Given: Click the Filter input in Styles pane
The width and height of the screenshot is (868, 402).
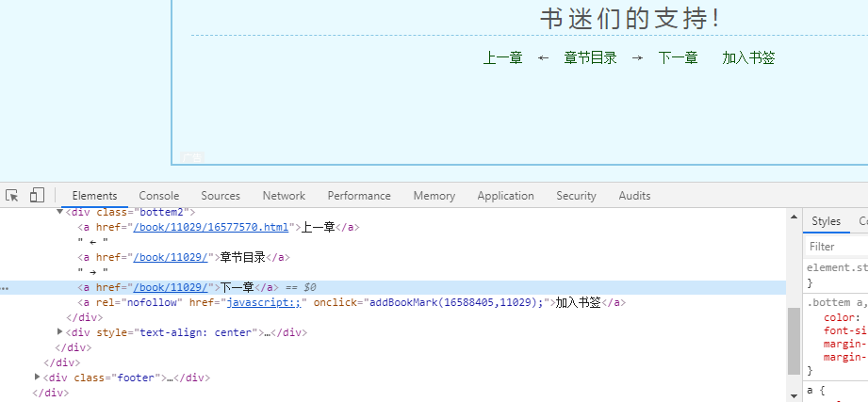Looking at the screenshot, I should (x=837, y=247).
